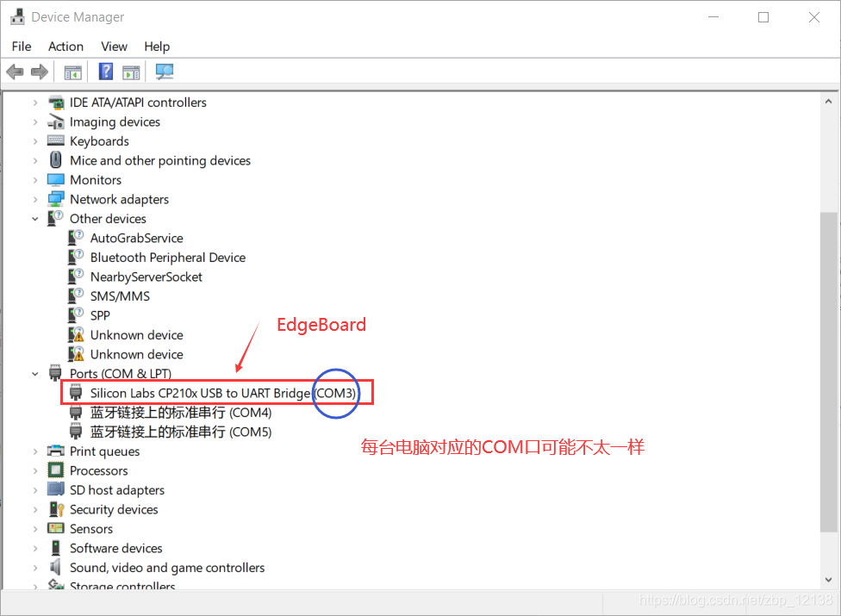Select the Sound, video and game controllers label
The height and width of the screenshot is (616, 841).
click(x=167, y=567)
